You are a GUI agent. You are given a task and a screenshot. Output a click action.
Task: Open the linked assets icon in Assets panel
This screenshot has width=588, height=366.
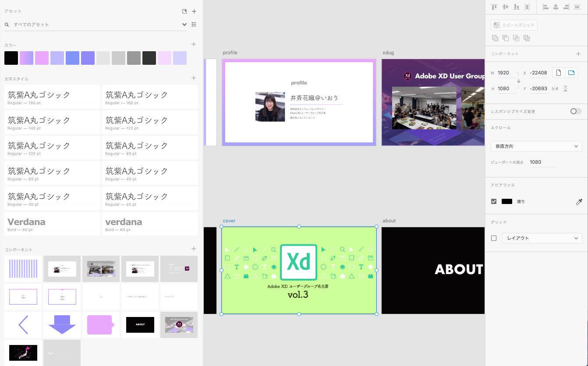click(184, 11)
